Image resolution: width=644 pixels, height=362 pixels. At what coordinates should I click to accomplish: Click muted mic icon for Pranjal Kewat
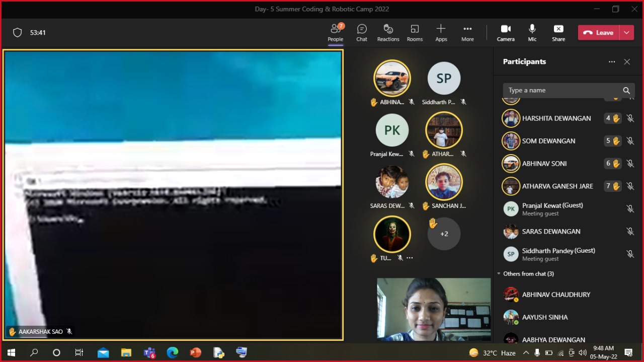[x=630, y=209]
